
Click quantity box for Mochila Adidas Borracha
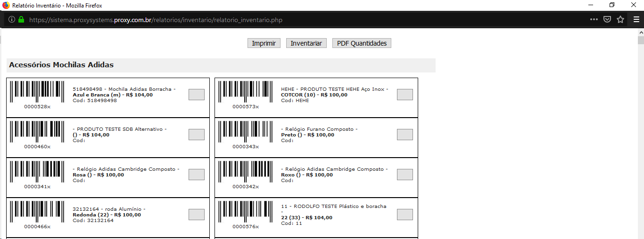[197, 95]
